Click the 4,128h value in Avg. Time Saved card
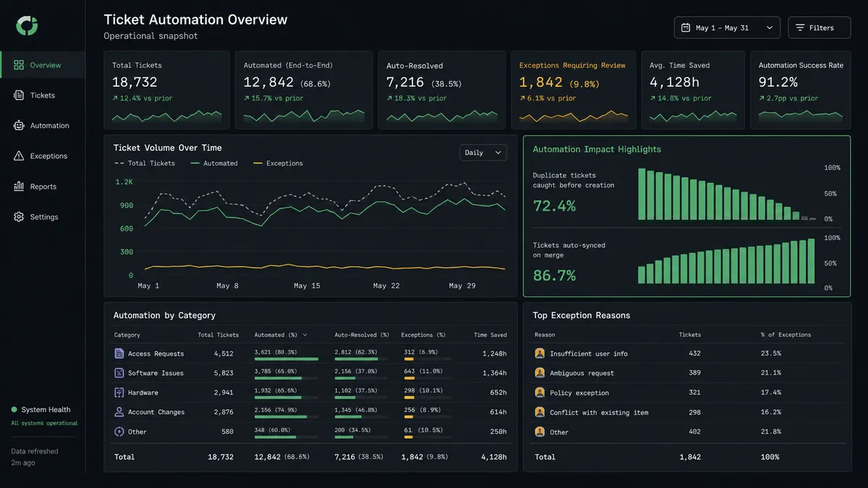This screenshot has height=488, width=868. 674,82
